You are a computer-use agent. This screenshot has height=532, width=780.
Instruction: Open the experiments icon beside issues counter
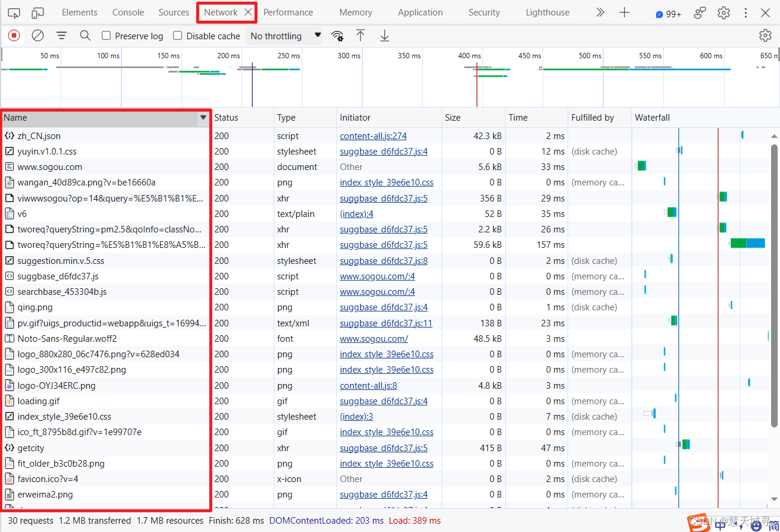[x=700, y=12]
